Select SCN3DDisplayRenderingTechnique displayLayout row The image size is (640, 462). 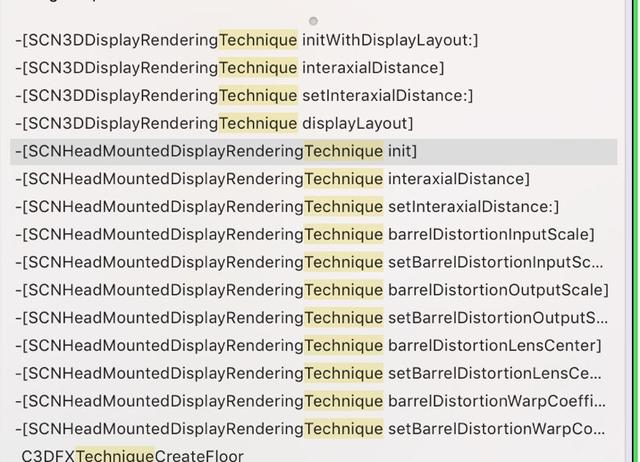[313, 124]
